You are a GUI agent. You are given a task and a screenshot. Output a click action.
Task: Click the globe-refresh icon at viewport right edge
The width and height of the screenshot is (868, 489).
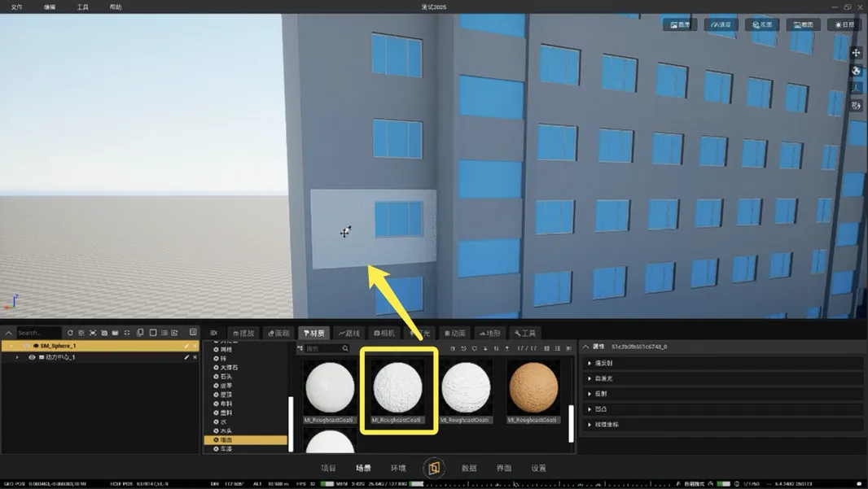click(856, 105)
